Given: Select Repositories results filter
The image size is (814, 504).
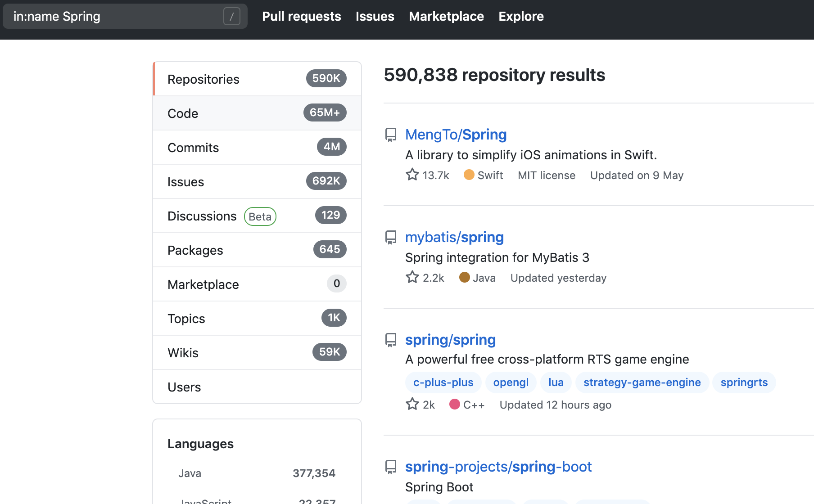Looking at the screenshot, I should tap(257, 79).
